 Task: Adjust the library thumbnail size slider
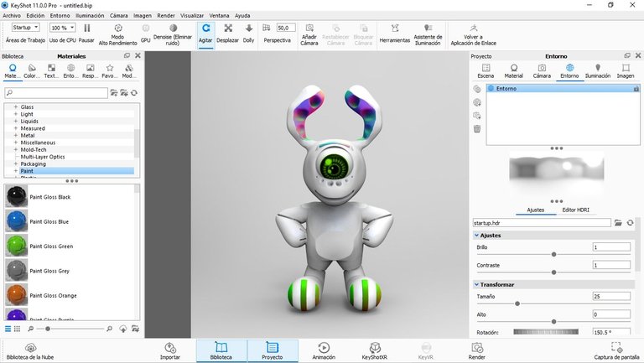48,329
